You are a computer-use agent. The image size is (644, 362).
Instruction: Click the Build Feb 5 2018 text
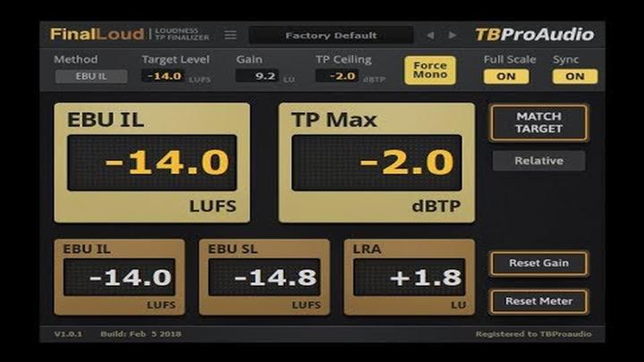tap(141, 334)
